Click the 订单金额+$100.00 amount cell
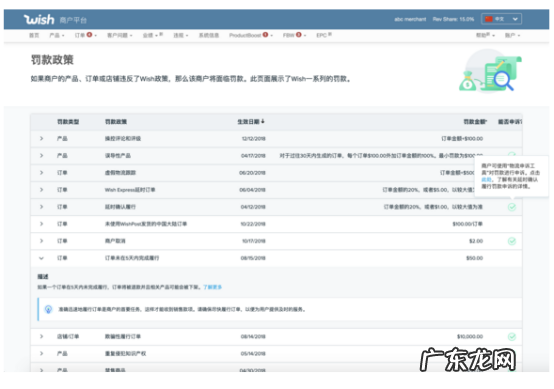This screenshot has height=389, width=554. [x=462, y=138]
